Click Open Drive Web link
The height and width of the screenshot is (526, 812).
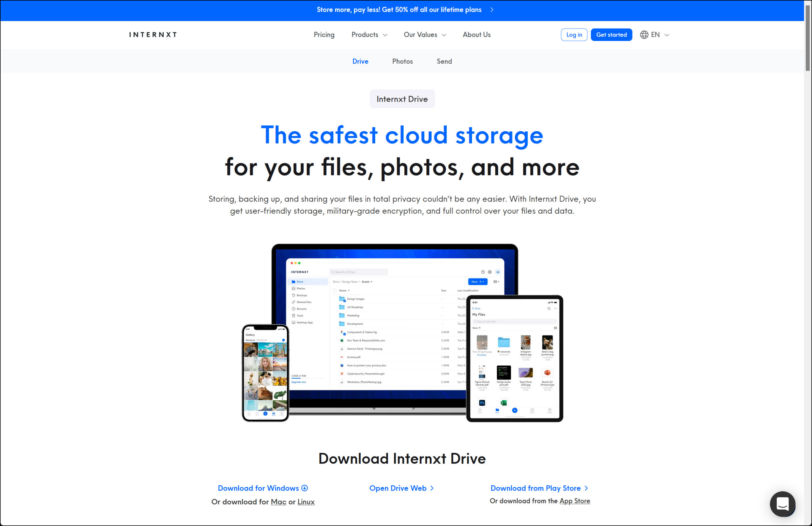(402, 488)
